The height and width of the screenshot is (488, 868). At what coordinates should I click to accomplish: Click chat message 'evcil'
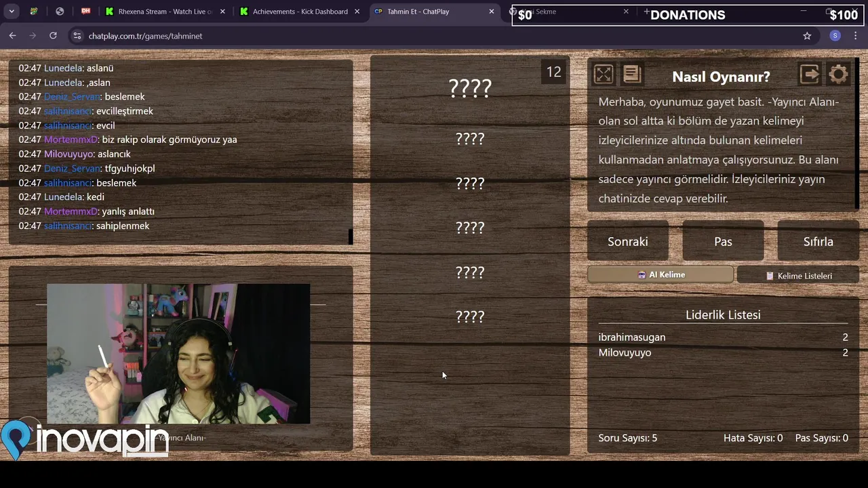tap(105, 125)
